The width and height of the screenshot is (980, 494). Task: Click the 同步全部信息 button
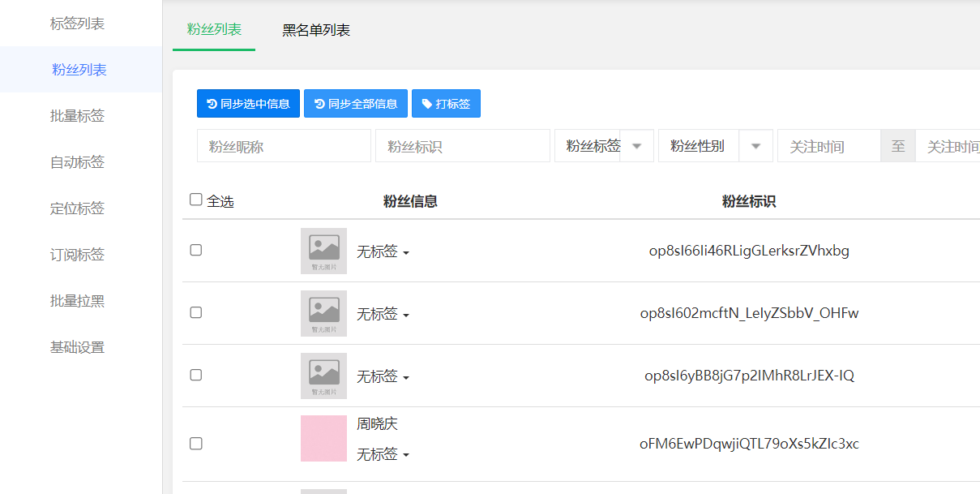[356, 104]
